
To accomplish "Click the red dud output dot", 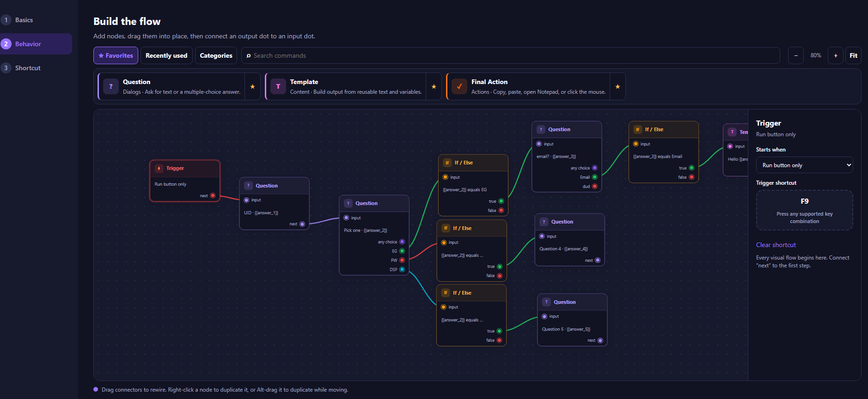I will click(x=595, y=187).
